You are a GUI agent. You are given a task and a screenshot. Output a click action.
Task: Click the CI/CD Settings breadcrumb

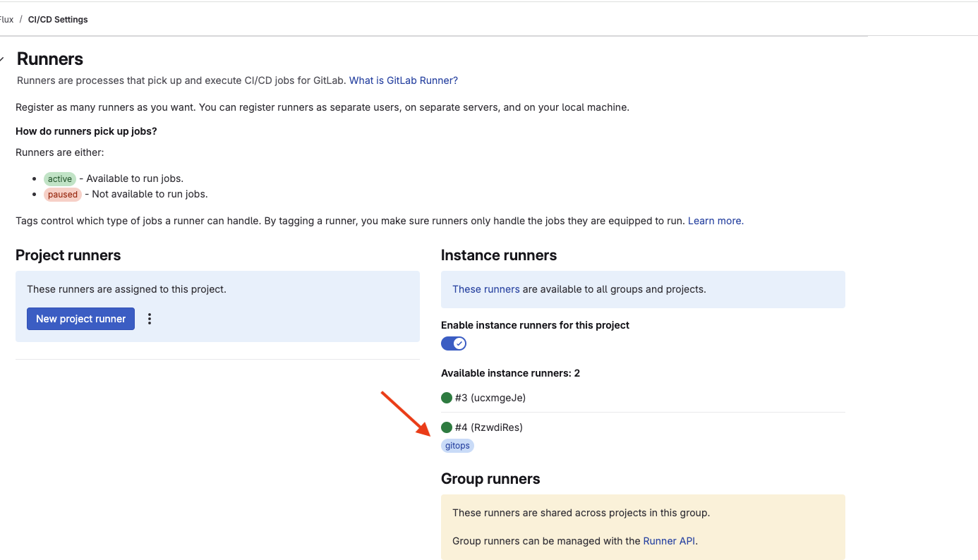(58, 20)
